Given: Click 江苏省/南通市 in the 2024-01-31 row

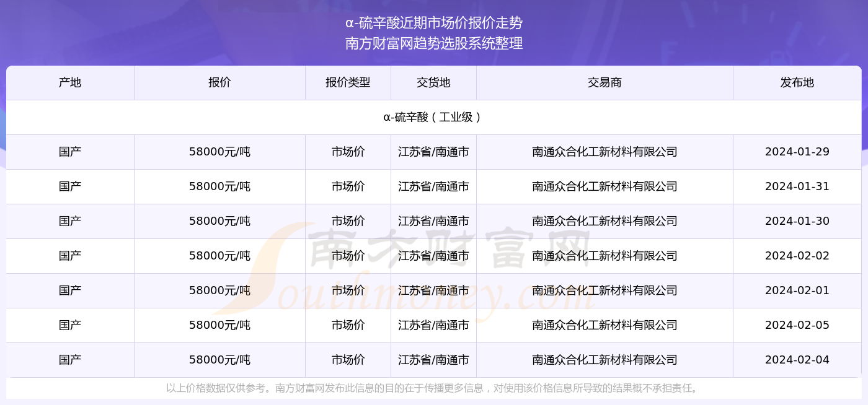Looking at the screenshot, I should 433,186.
